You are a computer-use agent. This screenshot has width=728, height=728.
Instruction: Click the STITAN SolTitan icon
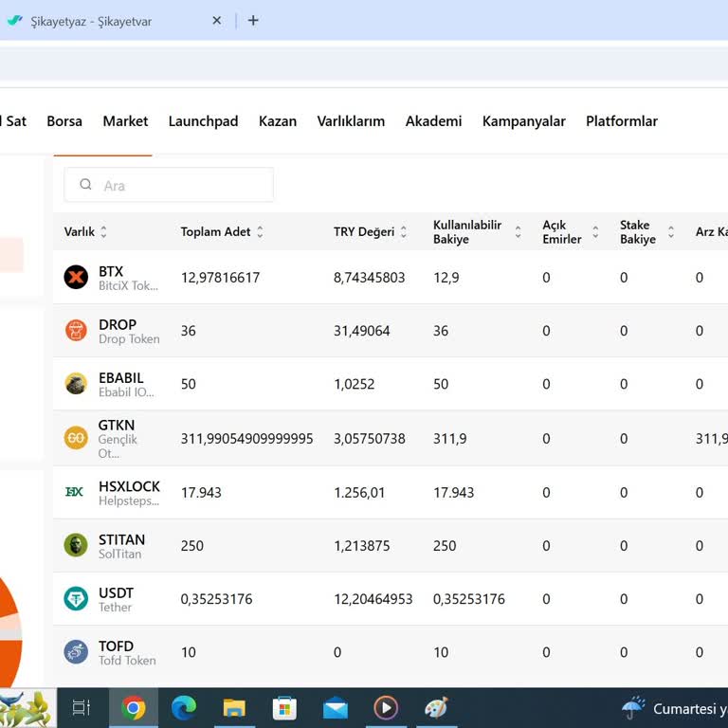point(76,545)
